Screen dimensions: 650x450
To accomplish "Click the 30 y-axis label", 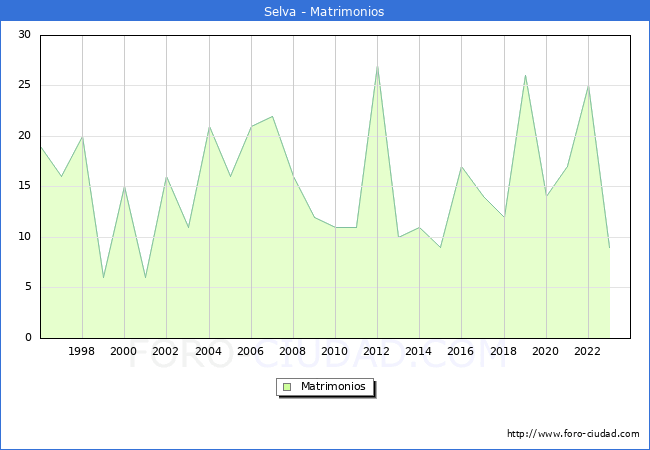I will pos(24,34).
